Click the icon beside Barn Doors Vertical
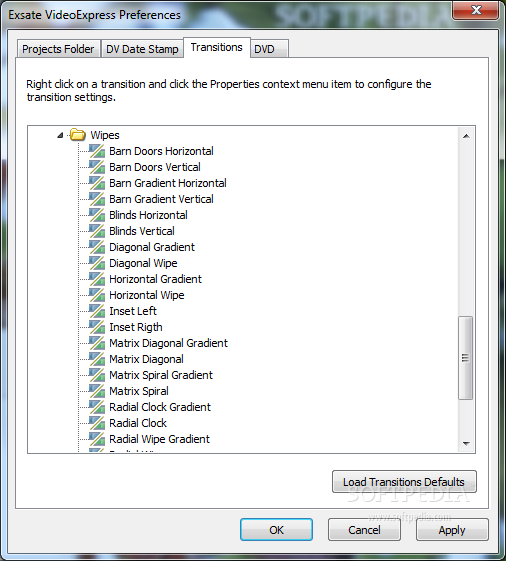This screenshot has width=506, height=561. [x=97, y=167]
